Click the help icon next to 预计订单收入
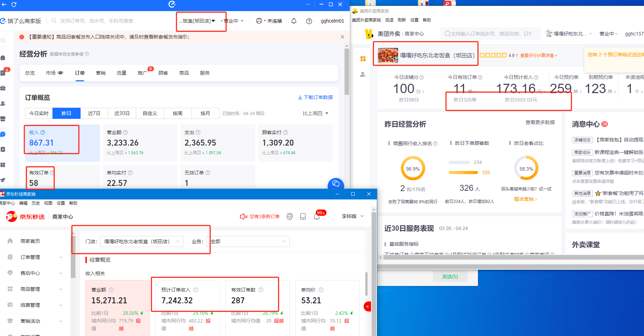The height and width of the screenshot is (336, 644). [x=196, y=290]
